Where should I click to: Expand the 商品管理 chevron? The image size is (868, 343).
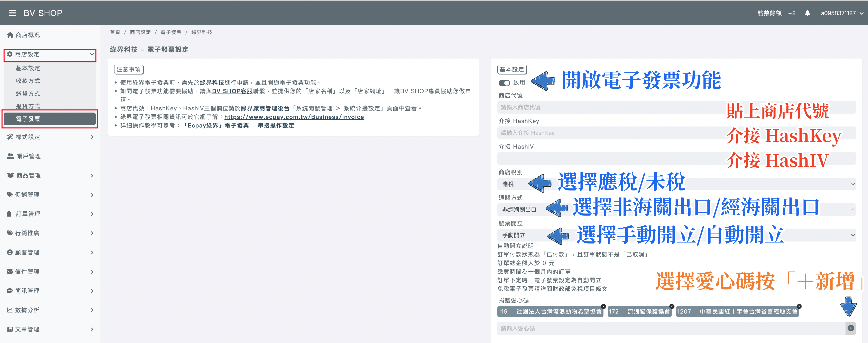(92, 175)
